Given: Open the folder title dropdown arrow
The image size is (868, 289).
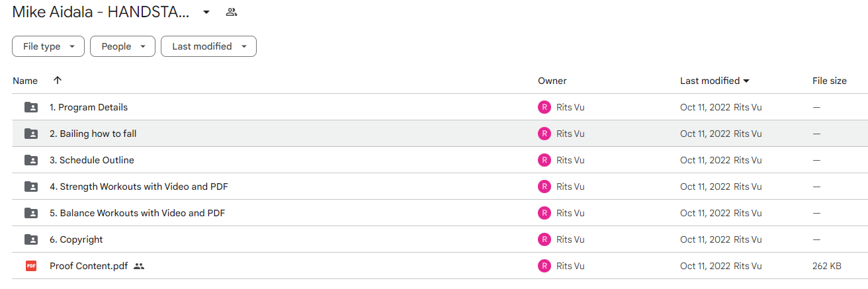Looking at the screenshot, I should pos(206,12).
